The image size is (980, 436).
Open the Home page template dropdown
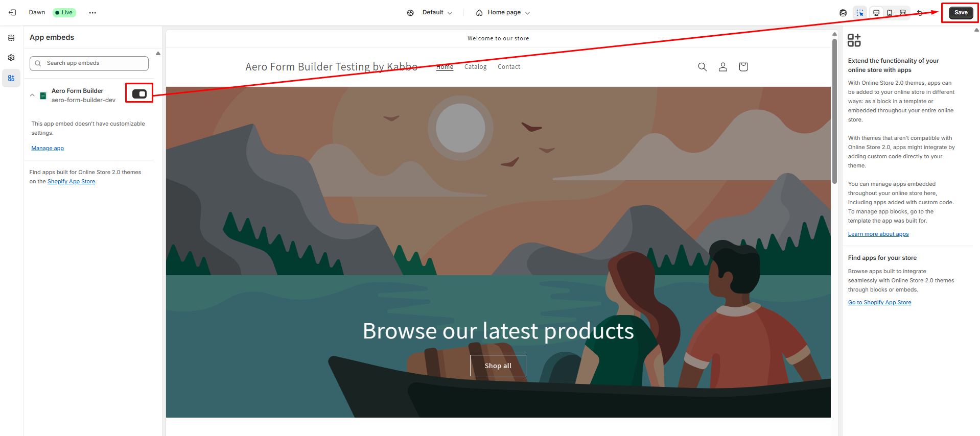pyautogui.click(x=503, y=13)
